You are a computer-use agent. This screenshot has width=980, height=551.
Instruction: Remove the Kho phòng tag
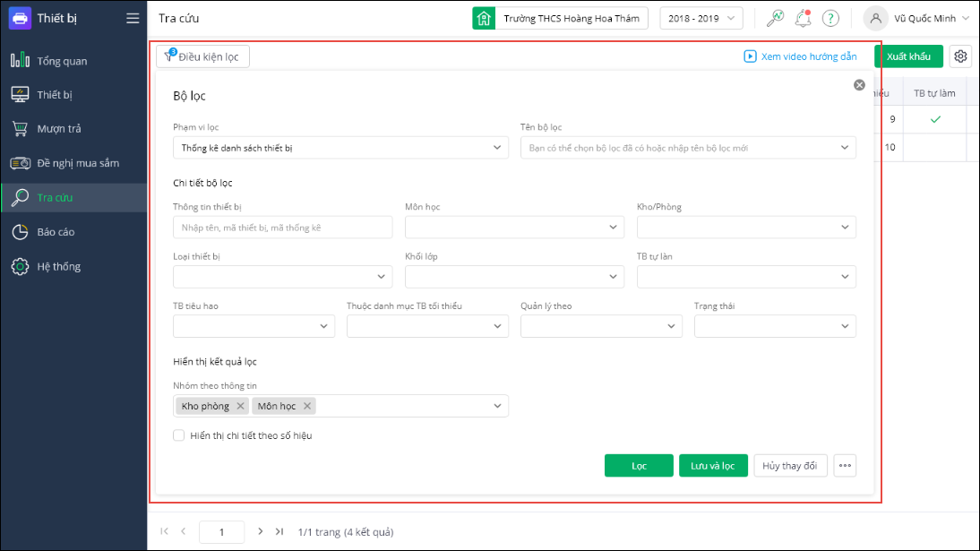240,406
